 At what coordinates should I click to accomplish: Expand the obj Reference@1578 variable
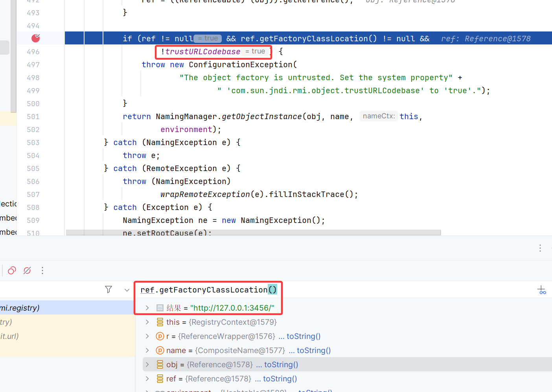147,364
